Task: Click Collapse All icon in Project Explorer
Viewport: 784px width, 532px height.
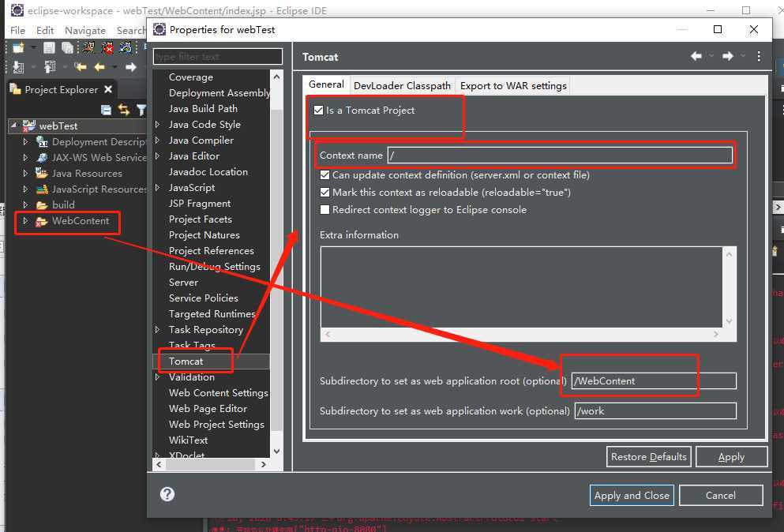Action: pyautogui.click(x=106, y=110)
